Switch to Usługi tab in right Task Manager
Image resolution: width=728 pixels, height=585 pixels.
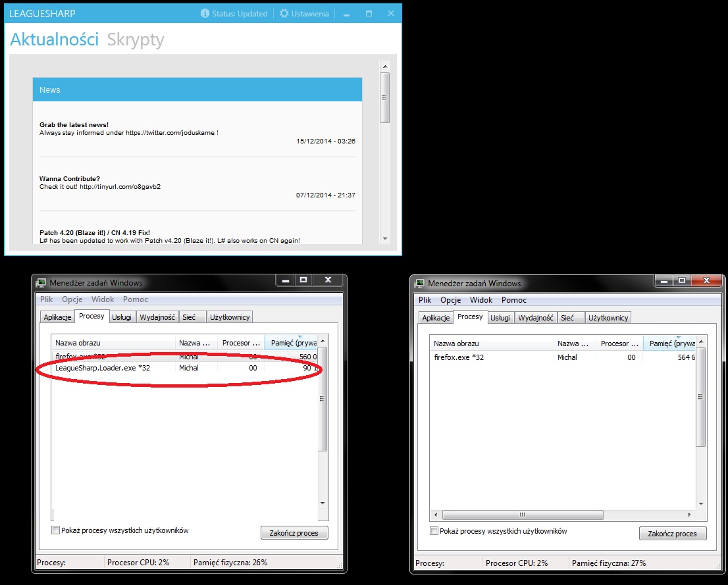coord(500,318)
